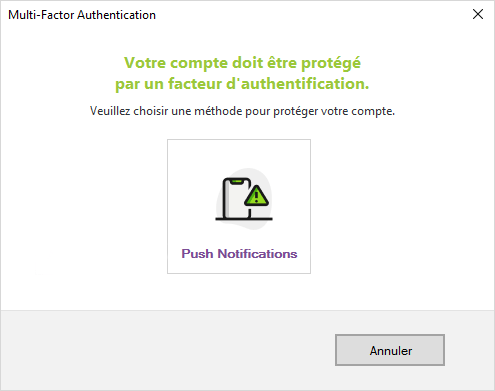The image size is (495, 391).
Task: Click the word 'protégé' in the heading
Action: click(x=331, y=63)
